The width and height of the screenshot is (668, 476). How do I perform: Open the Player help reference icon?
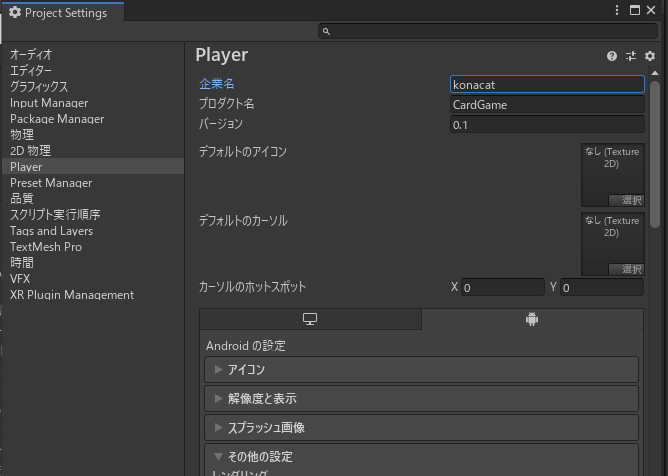[612, 56]
